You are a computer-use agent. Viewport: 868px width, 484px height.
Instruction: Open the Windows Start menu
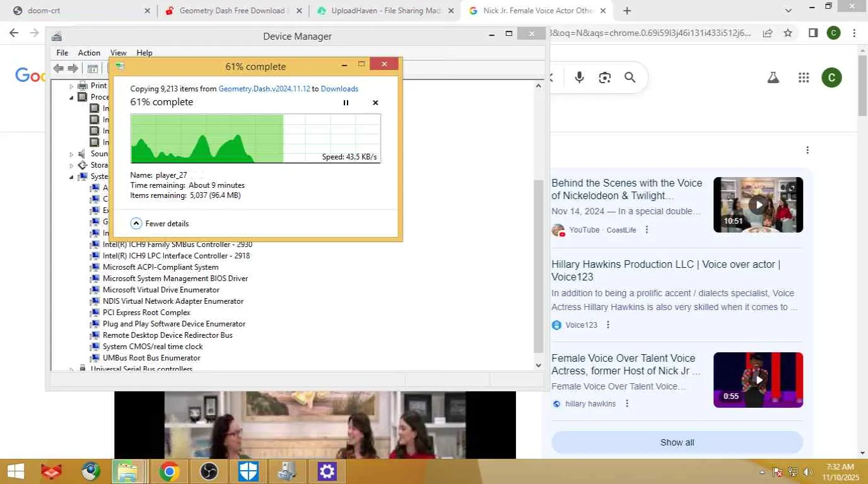coord(15,471)
